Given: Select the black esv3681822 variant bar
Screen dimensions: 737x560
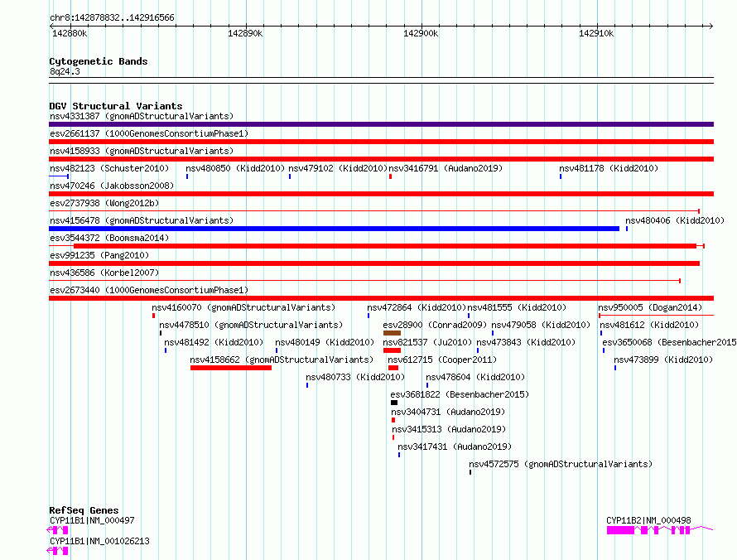Looking at the screenshot, I should coord(394,403).
